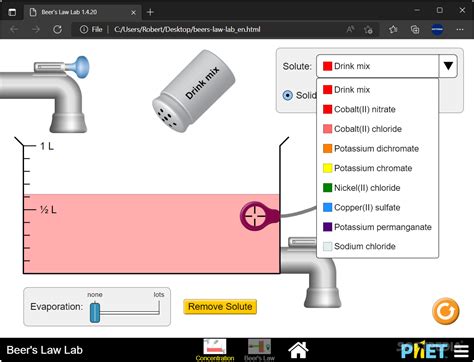Click the browser back arrow
Viewport: 474px width, 362px height.
14,29
